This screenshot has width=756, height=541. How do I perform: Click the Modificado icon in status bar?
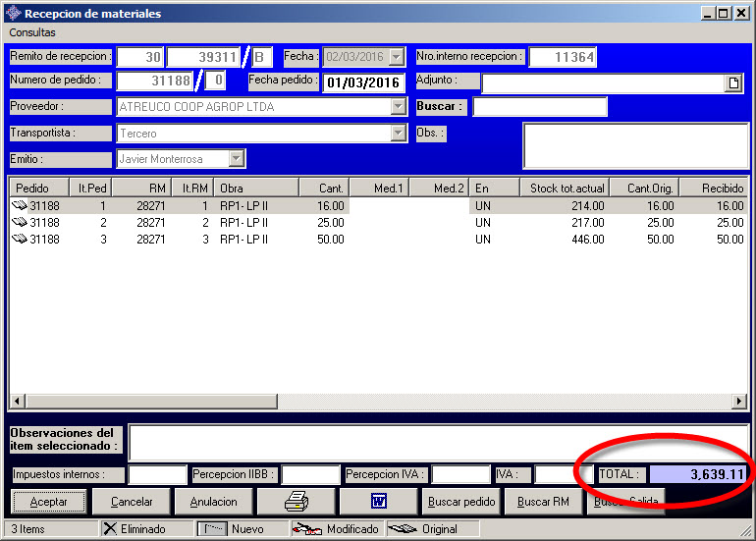click(308, 529)
